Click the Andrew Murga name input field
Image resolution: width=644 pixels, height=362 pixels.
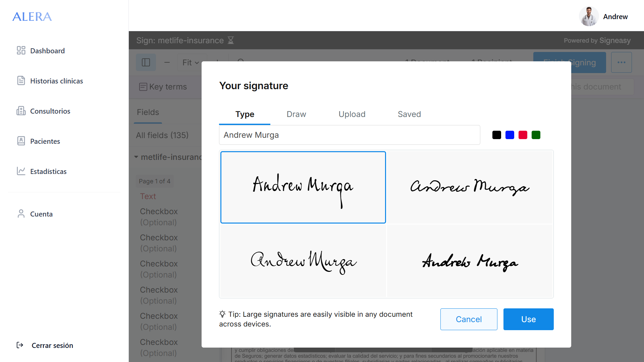(350, 135)
